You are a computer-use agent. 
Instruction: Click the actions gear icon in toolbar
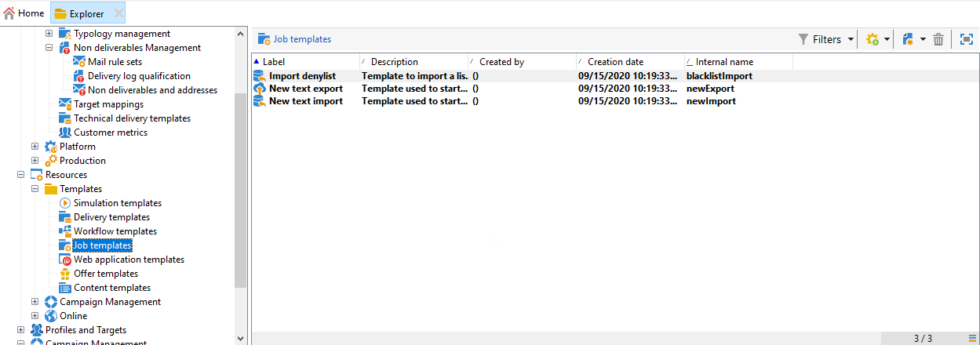[873, 39]
